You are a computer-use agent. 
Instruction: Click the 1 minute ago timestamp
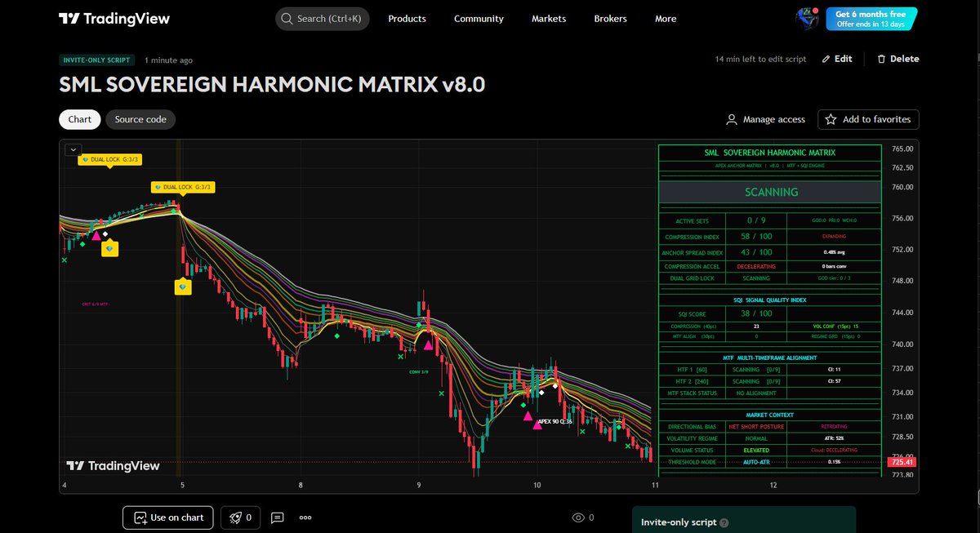click(x=169, y=60)
